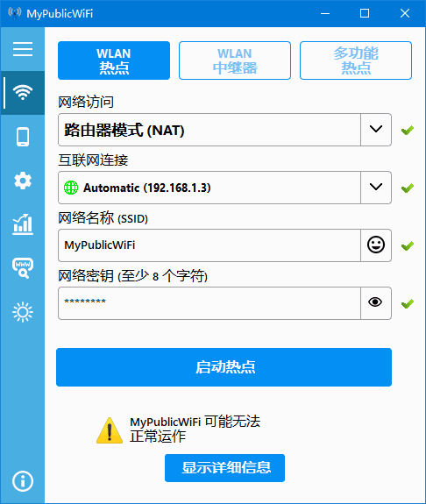Click the MyPublicWiFi title bar antenna icon
This screenshot has width=426, height=504.
click(15, 13)
